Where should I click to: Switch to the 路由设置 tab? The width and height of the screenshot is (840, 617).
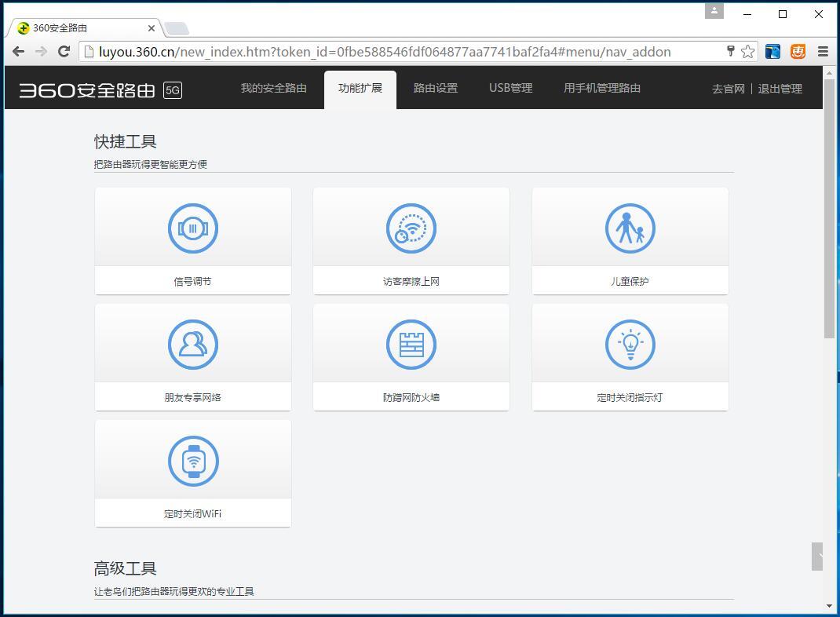tap(435, 88)
